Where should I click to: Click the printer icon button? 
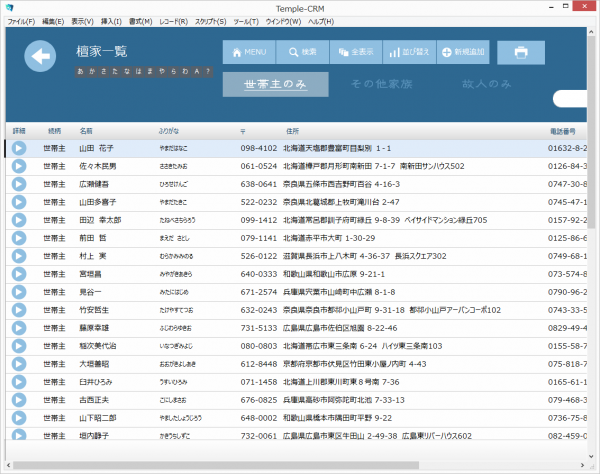click(x=521, y=52)
